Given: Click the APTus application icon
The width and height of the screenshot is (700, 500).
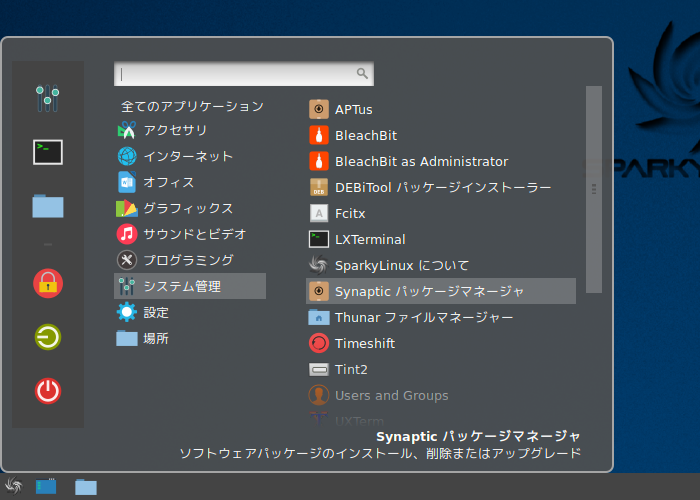Looking at the screenshot, I should point(319,109).
